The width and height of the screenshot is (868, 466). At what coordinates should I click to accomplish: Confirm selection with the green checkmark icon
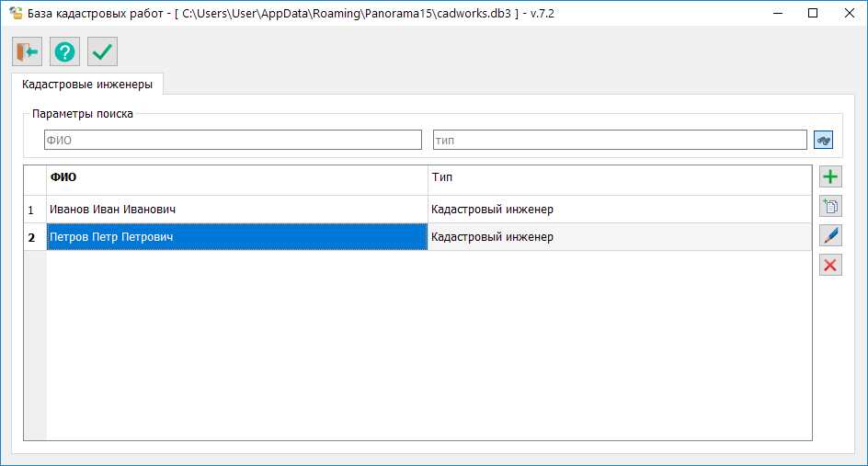click(x=103, y=52)
